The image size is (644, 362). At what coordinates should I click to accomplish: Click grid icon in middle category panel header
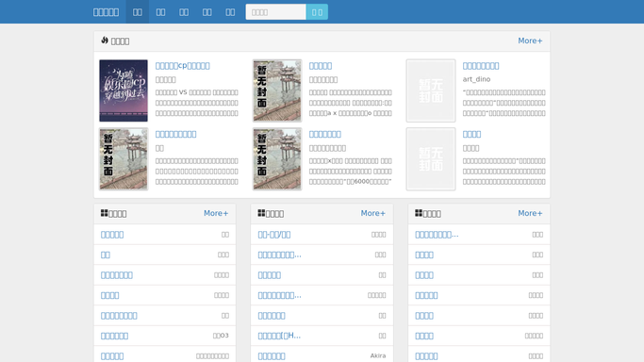261,213
